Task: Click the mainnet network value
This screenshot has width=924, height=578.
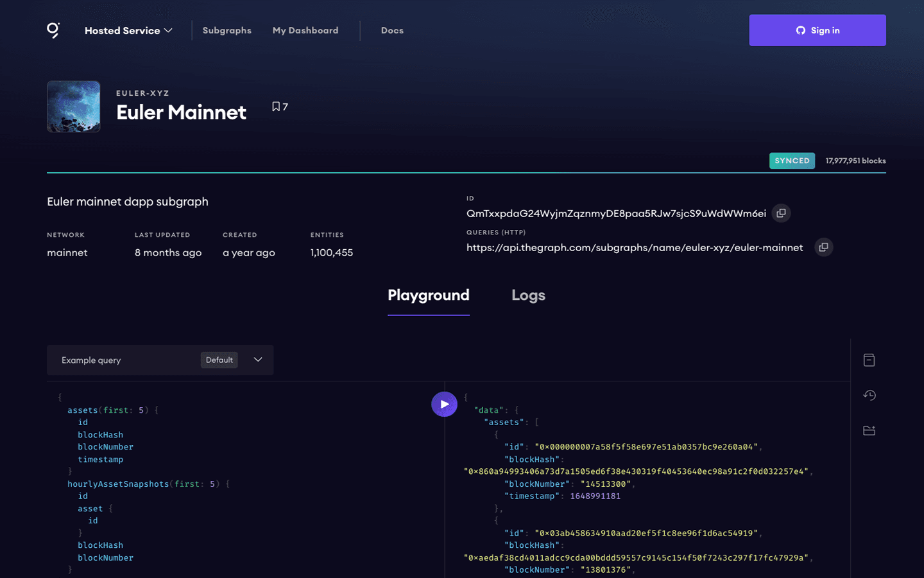Action: [67, 252]
